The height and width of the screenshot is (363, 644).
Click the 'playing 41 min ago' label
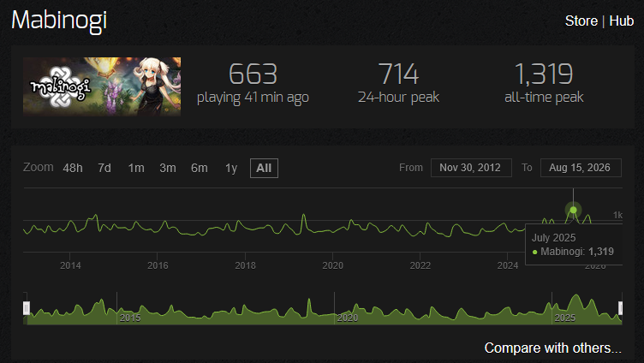(x=253, y=98)
